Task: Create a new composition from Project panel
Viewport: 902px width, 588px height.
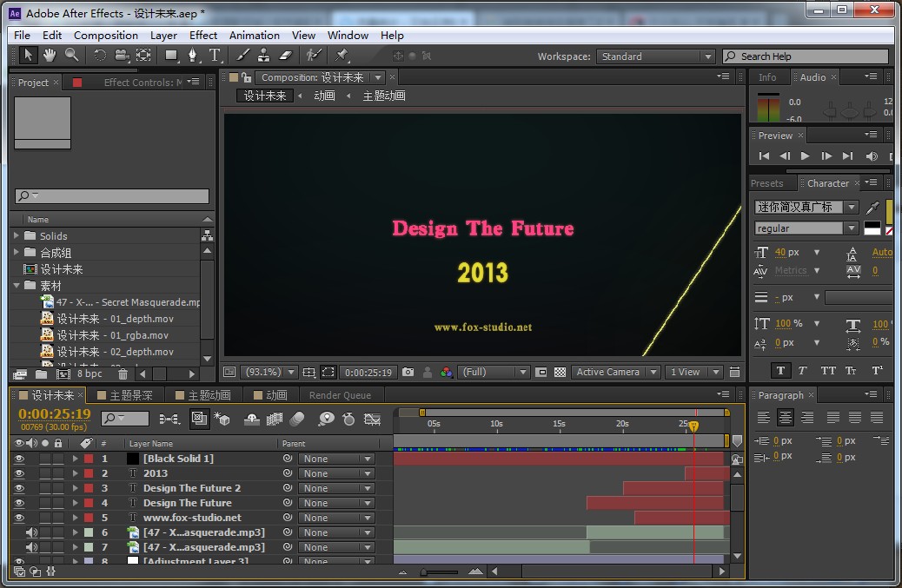Action: [x=63, y=374]
